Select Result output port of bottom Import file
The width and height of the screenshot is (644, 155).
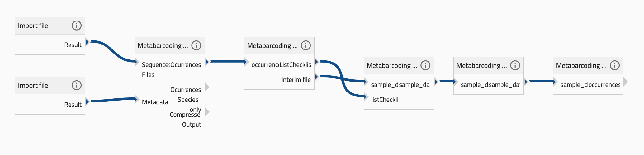88,101
